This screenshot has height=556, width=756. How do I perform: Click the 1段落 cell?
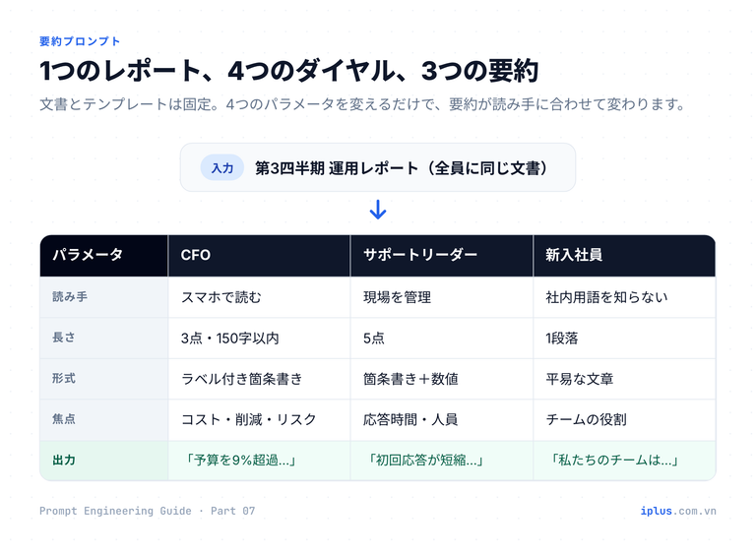click(x=624, y=338)
